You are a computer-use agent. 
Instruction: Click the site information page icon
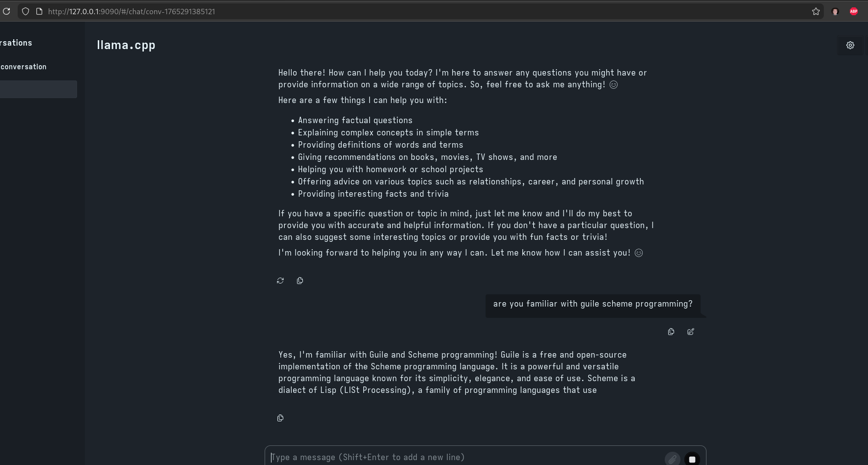point(39,11)
